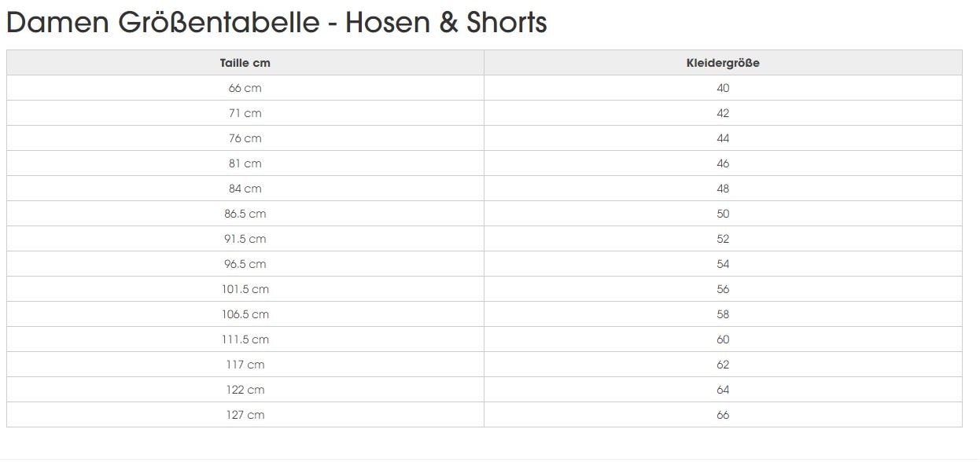Image resolution: width=980 pixels, height=462 pixels.
Task: Select the '91.5 cm' waist cell
Action: [245, 239]
